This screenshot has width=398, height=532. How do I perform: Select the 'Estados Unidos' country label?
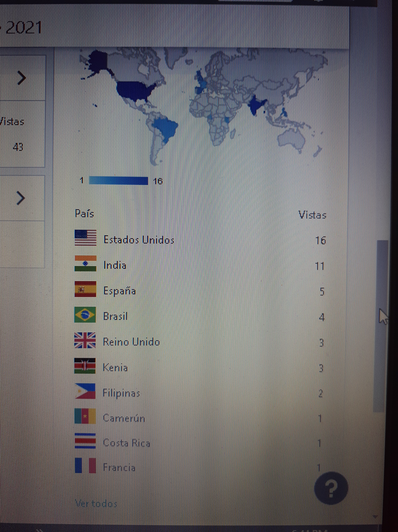point(139,240)
